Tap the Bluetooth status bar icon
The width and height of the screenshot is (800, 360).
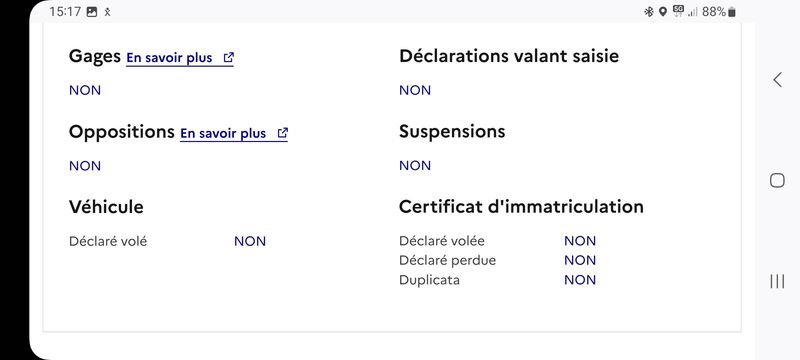coord(648,12)
